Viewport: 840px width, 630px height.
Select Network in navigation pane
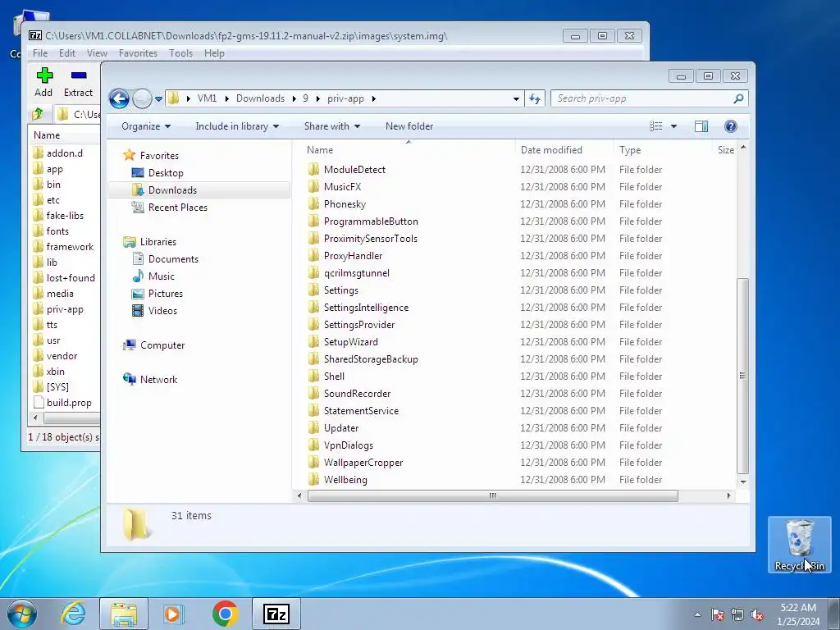coord(158,380)
